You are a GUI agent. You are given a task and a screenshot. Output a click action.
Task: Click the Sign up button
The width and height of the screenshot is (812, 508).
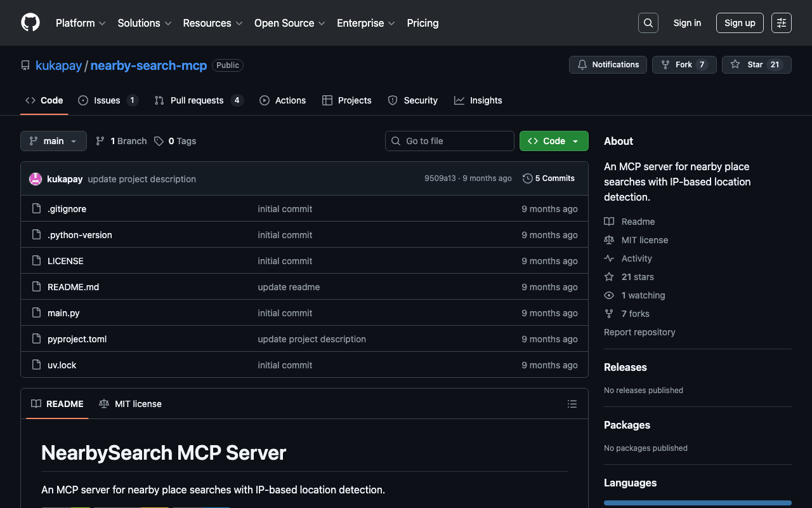740,23
